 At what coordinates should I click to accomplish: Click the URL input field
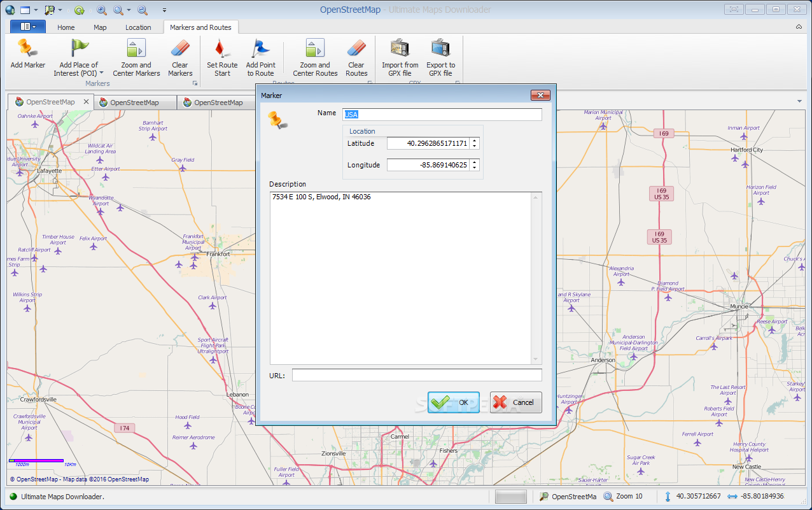(x=417, y=375)
